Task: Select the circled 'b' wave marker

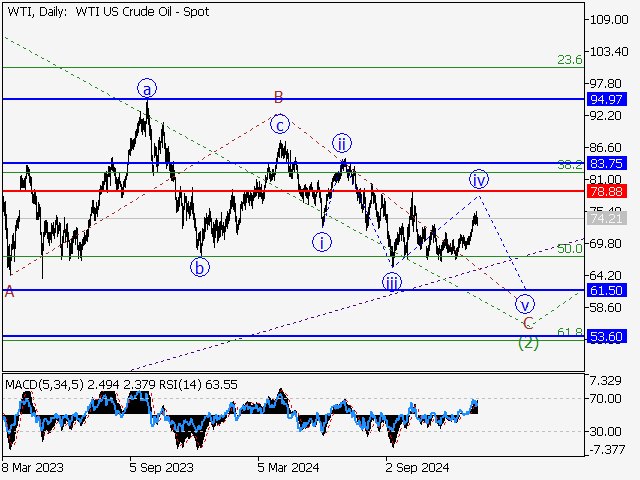Action: [200, 267]
